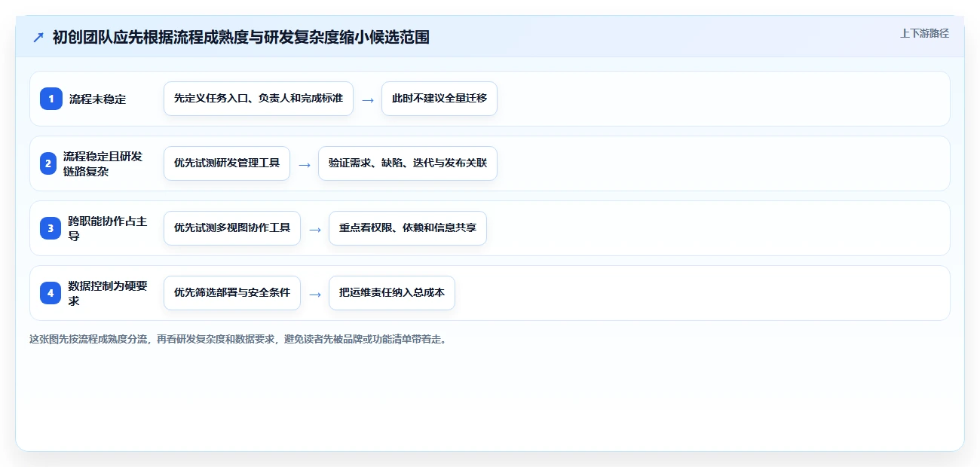Click the number 1 badge for 流程未稳定
Image resolution: width=980 pixels, height=467 pixels.
pos(51,99)
